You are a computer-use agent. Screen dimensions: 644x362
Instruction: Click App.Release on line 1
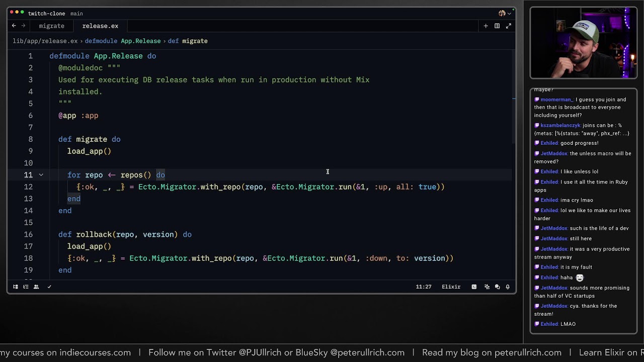118,56
